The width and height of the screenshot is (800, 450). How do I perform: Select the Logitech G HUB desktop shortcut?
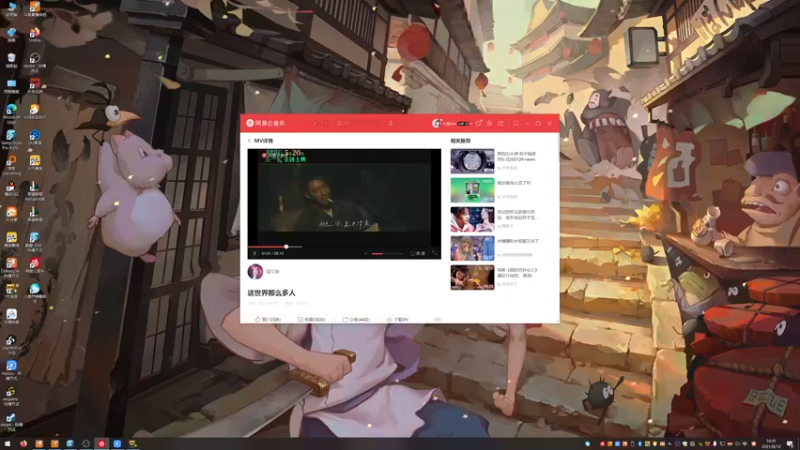[11, 343]
